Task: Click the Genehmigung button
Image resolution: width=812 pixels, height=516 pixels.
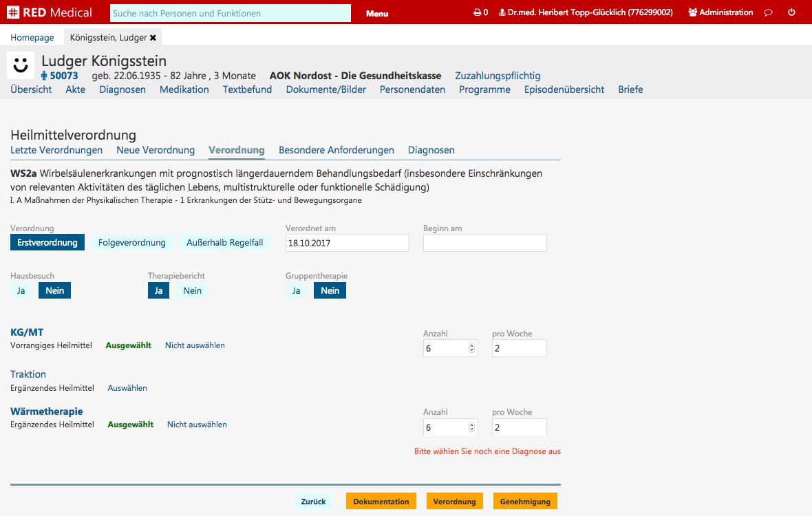Action: point(525,502)
